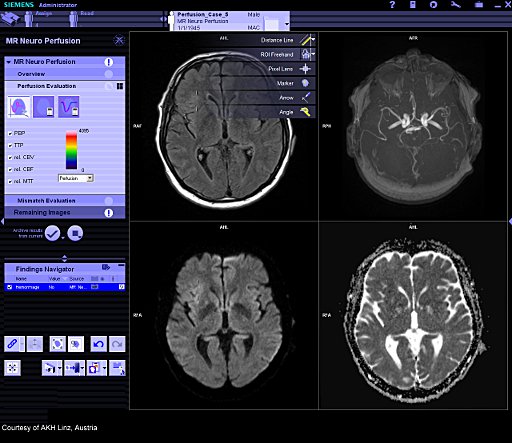Image resolution: width=512 pixels, height=443 pixels.
Task: Toggle the rel. MTT checkbox
Action: point(10,181)
